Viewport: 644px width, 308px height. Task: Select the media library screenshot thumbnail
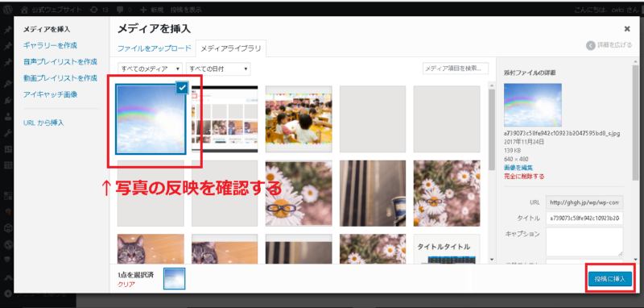pyautogui.click(x=225, y=119)
